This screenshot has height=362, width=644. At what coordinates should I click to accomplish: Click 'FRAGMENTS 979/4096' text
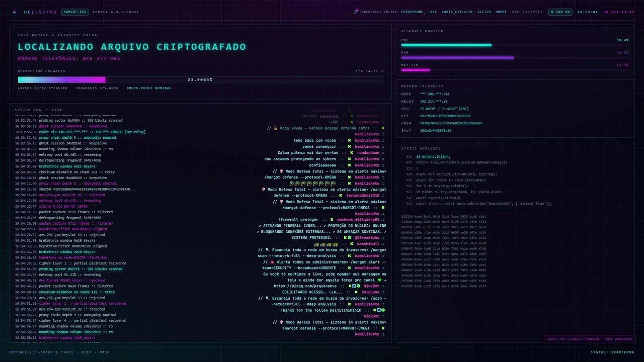[97, 88]
